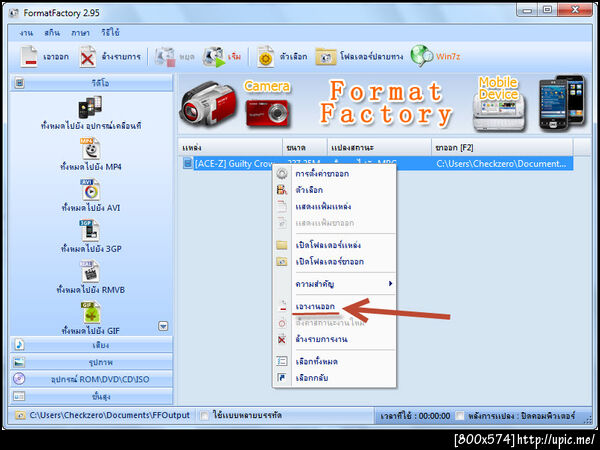Viewport: 600px width, 450px height.
Task: Click the output path C:\Users\Checkzero\Document... cell
Action: [501, 164]
